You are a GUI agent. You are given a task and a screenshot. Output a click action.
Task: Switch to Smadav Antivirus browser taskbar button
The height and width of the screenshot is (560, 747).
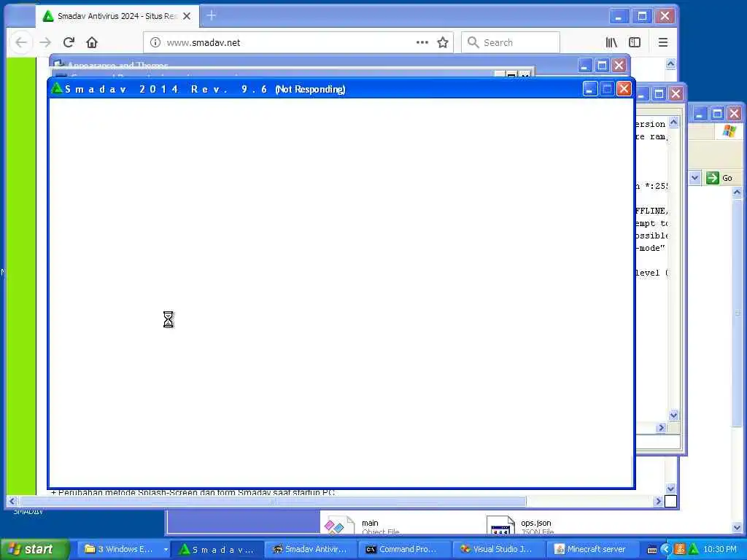click(310, 549)
